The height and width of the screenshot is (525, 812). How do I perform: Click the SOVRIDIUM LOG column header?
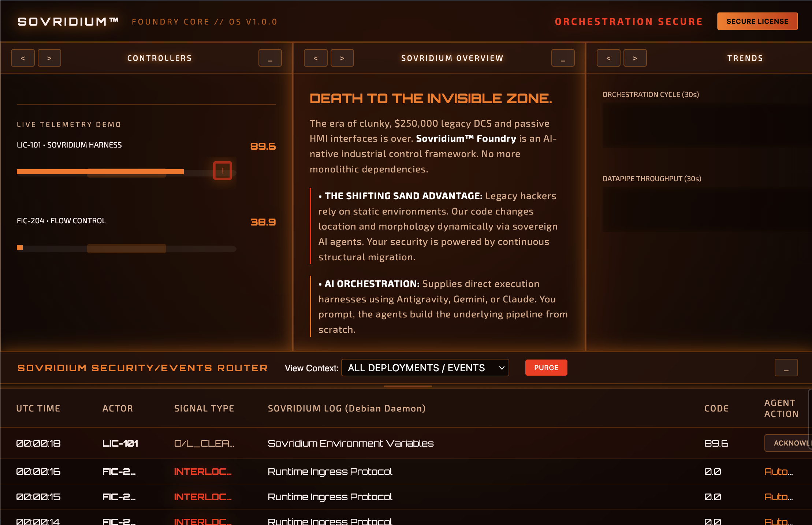coord(347,409)
